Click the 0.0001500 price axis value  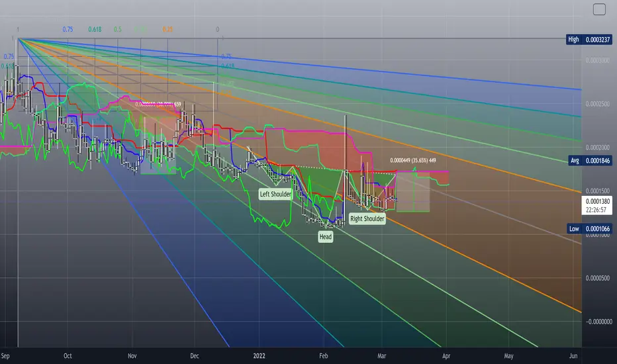tap(598, 191)
